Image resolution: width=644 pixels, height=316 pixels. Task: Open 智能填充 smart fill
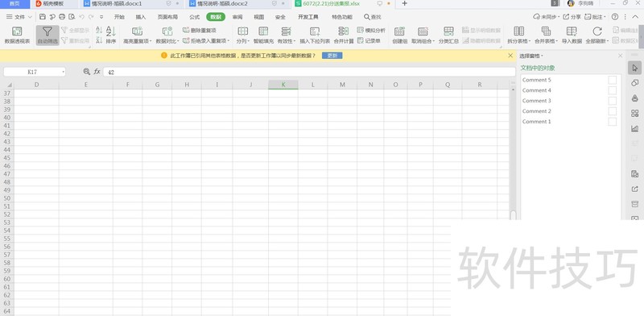(x=263, y=35)
